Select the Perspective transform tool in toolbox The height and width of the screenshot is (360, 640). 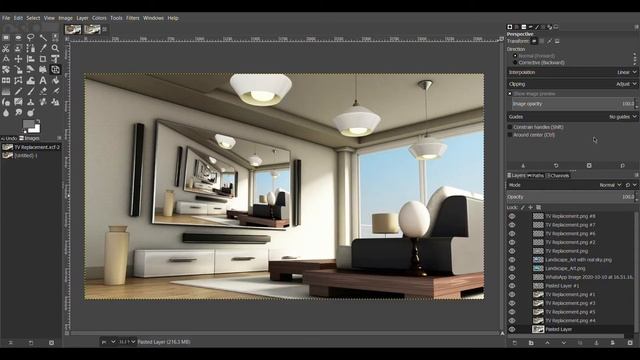click(x=55, y=69)
